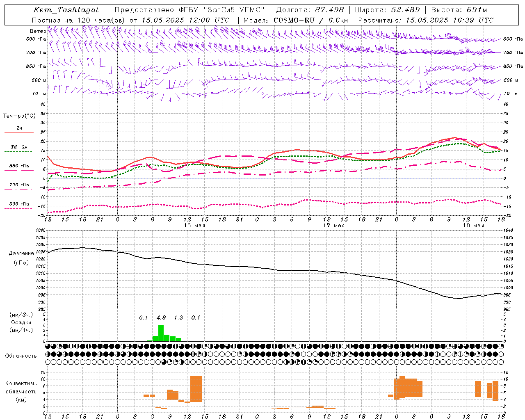Viewport: 525px width, 420px height.
Task: Click the dotted 500 гПа temperature legend line
Action: (18, 209)
